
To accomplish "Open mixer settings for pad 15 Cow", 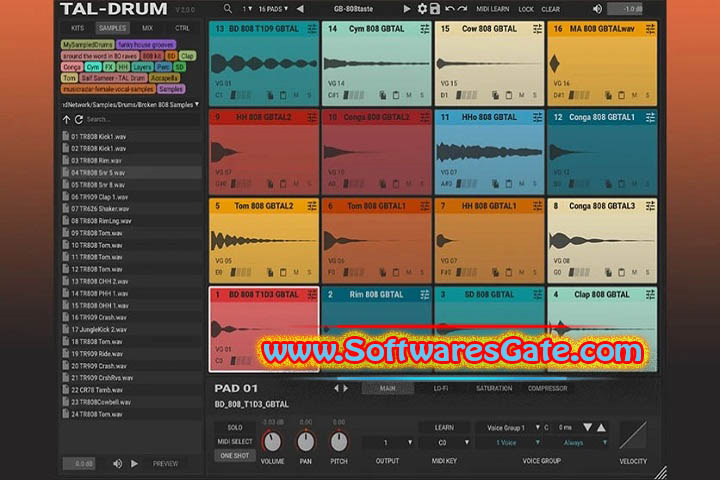I will [537, 29].
